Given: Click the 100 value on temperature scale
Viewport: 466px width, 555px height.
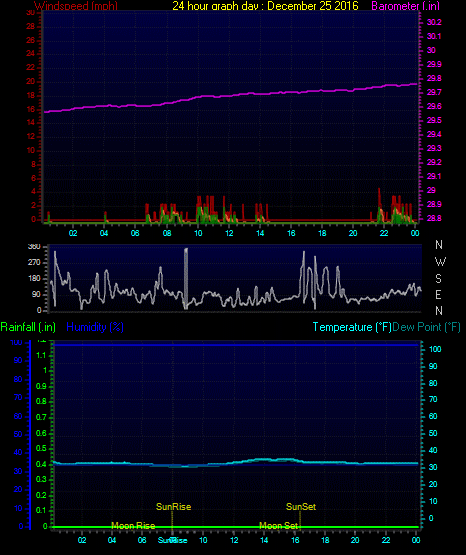Looking at the screenshot, I should (x=435, y=349).
